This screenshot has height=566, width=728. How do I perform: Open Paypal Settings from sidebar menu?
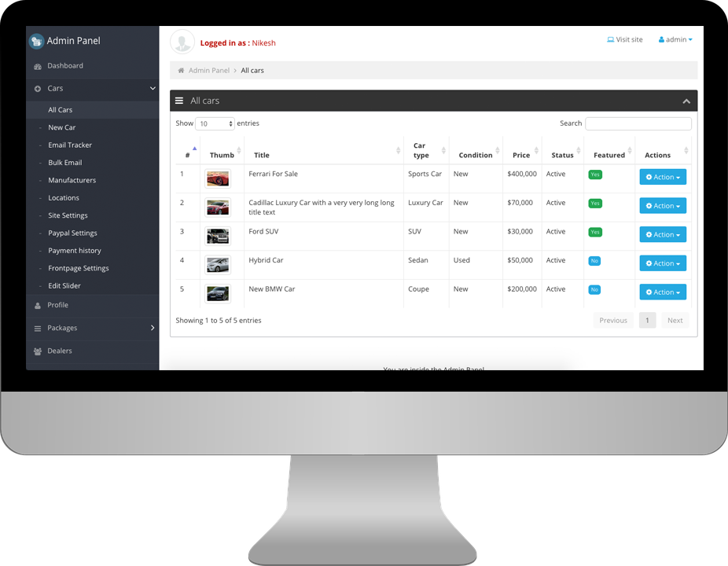(72, 233)
